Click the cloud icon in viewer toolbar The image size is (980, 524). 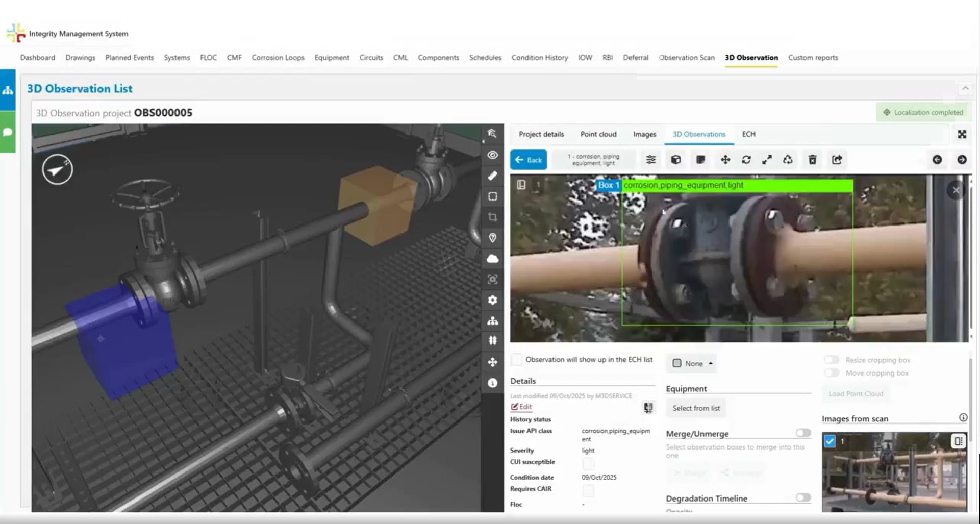(492, 259)
